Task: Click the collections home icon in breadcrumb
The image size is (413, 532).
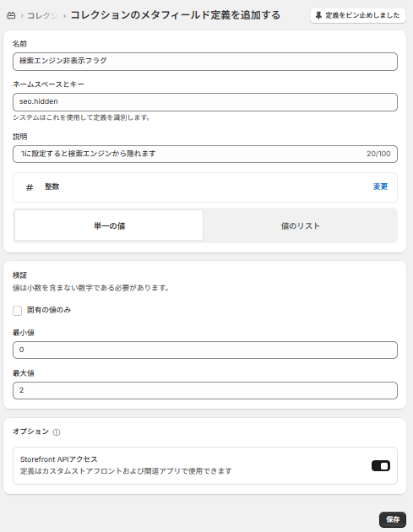Action: tap(11, 15)
